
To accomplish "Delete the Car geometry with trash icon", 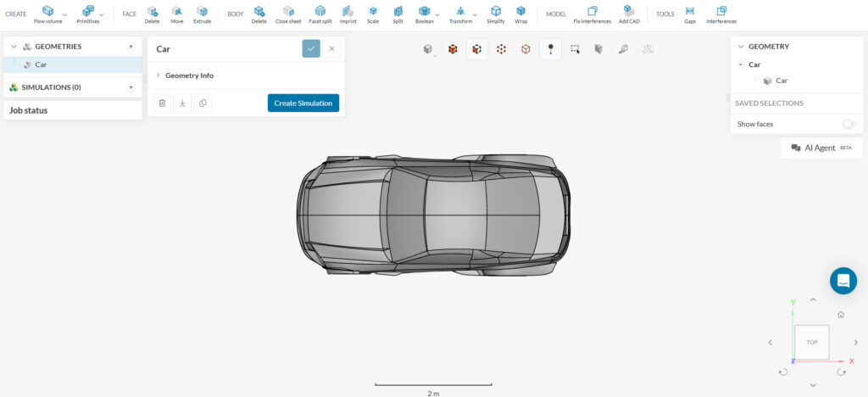I will pos(162,103).
